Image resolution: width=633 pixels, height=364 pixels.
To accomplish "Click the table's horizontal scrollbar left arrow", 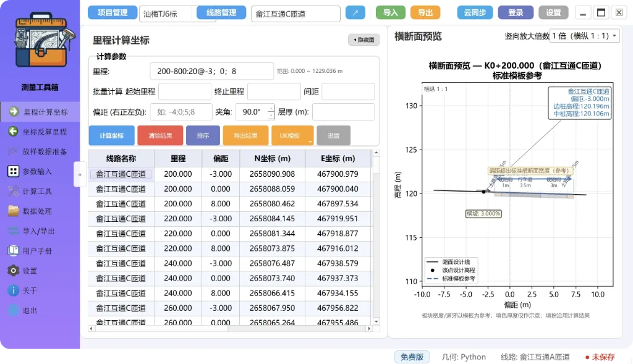I will 91,329.
